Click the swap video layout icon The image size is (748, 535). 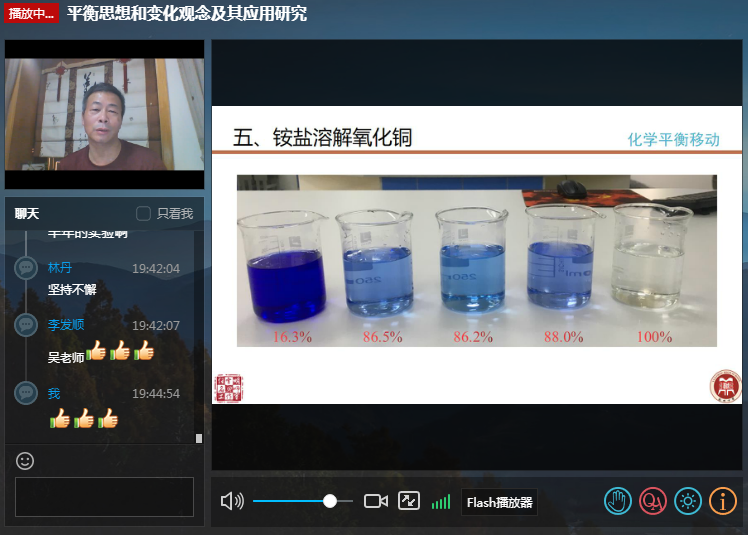(408, 501)
